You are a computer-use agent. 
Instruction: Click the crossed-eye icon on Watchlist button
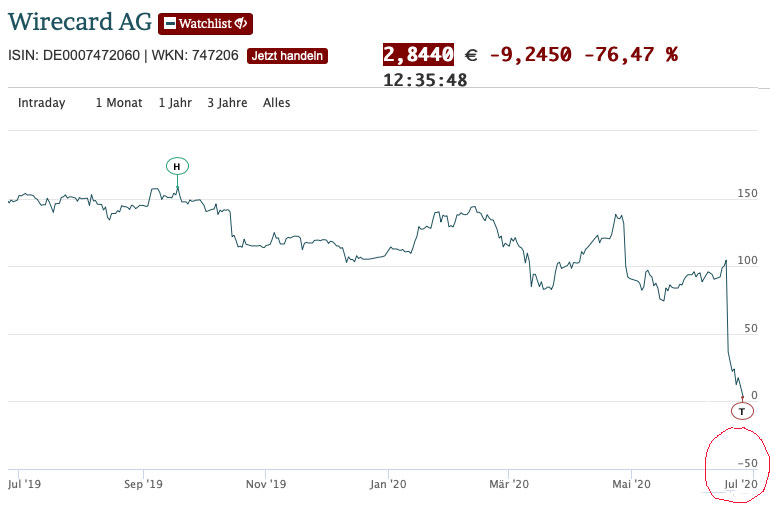(x=241, y=23)
